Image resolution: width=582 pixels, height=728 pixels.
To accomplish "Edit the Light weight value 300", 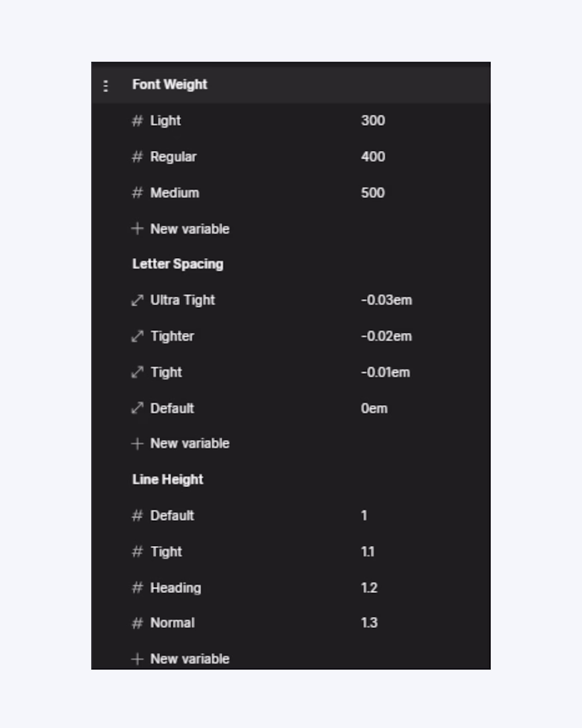I will (373, 121).
